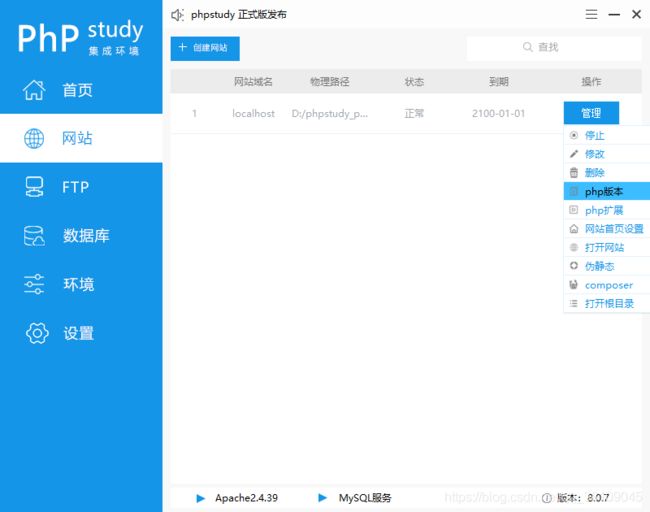Select the php版本 menu entry
This screenshot has height=512, width=650.
pyautogui.click(x=607, y=191)
